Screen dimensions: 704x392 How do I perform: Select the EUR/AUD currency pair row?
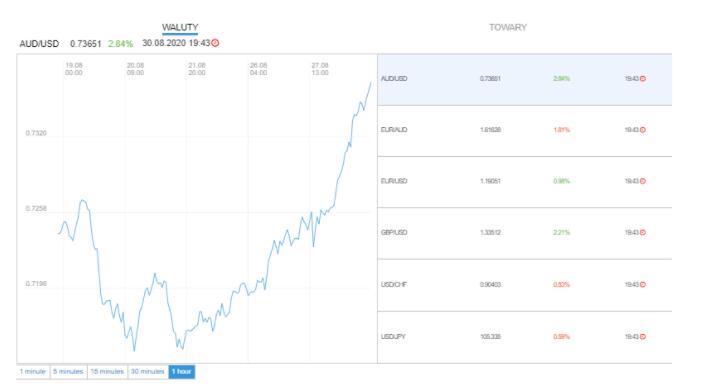coord(524,131)
